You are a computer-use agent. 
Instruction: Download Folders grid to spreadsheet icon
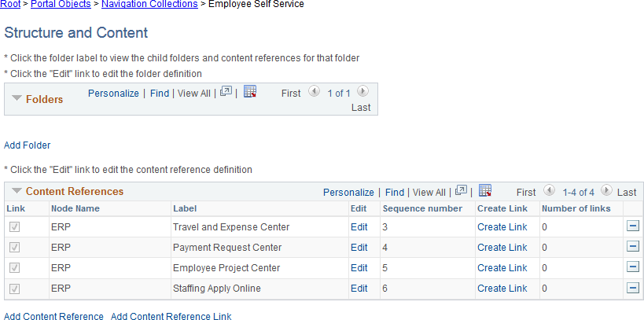(x=250, y=92)
